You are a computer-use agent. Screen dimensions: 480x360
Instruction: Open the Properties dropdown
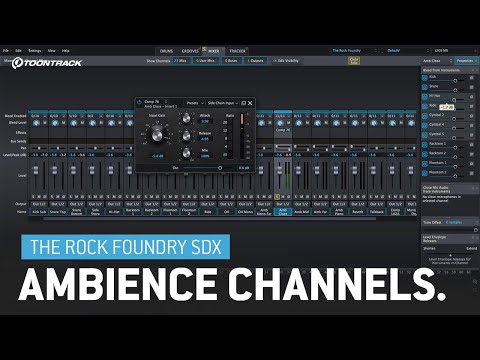pyautogui.click(x=466, y=61)
